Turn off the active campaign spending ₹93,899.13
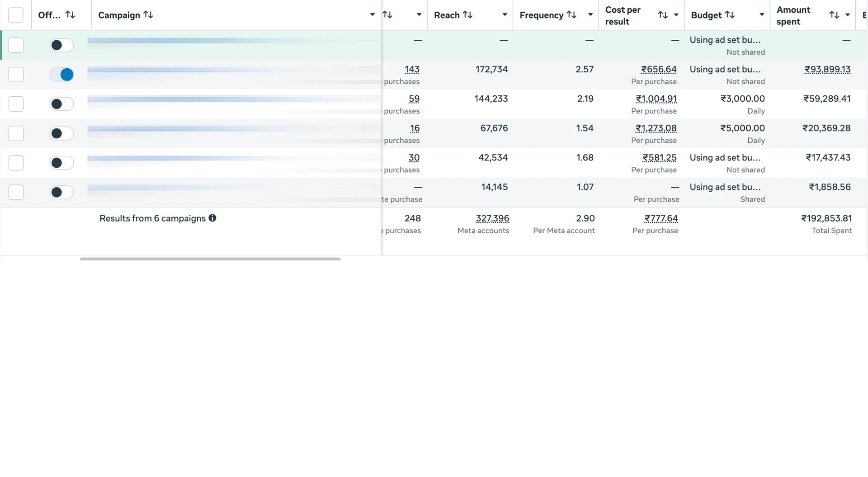Image resolution: width=868 pixels, height=477 pixels. click(x=61, y=74)
